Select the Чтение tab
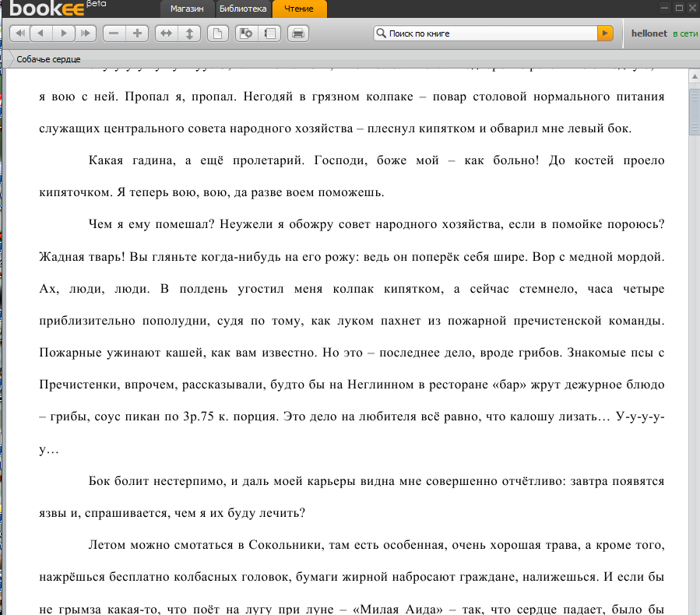700x615 pixels. coord(299,9)
